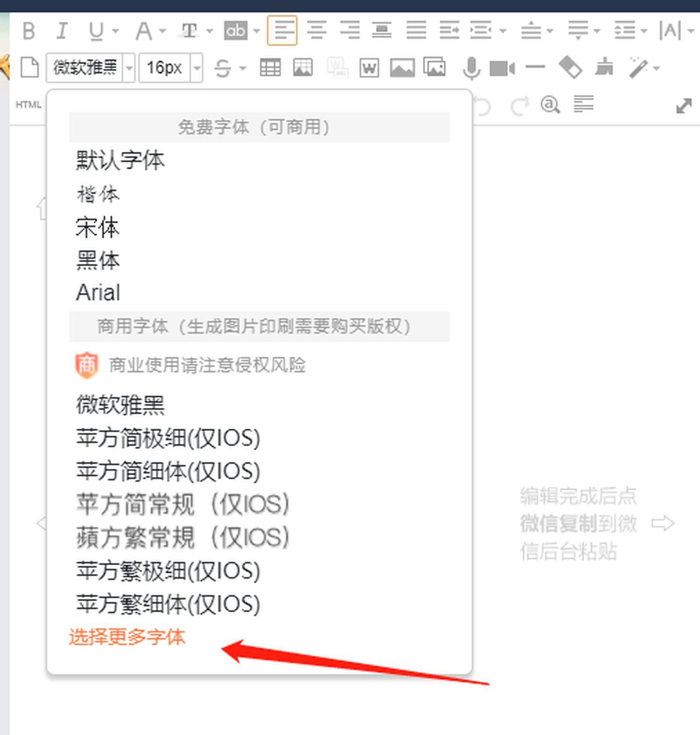700x735 pixels.
Task: Insert a horizontal divider line
Action: (535, 66)
